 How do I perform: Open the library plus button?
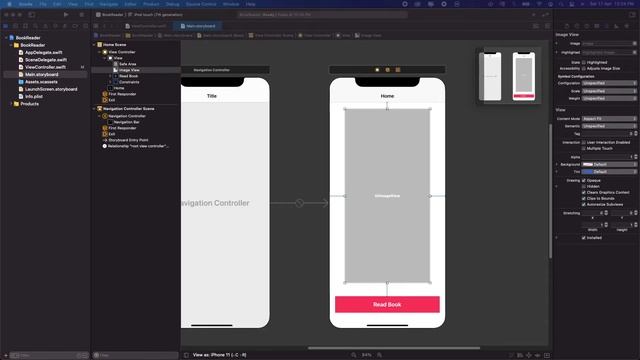click(x=533, y=15)
